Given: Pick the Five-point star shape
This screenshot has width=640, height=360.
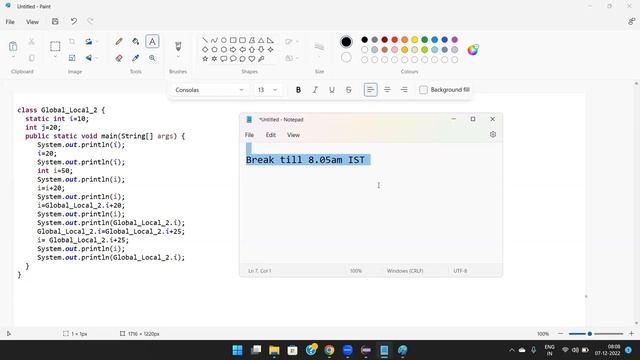Looking at the screenshot, I should click(205, 59).
